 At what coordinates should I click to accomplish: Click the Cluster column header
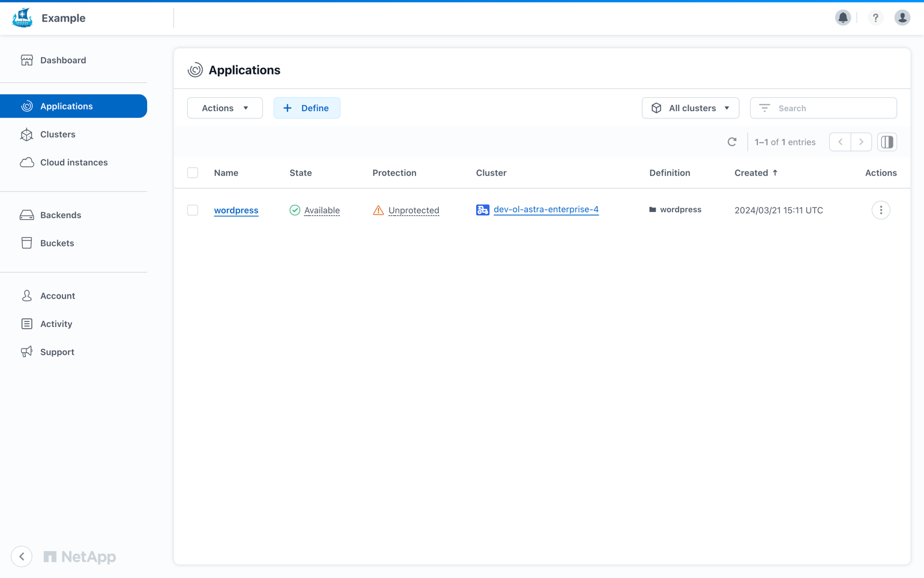(x=491, y=173)
